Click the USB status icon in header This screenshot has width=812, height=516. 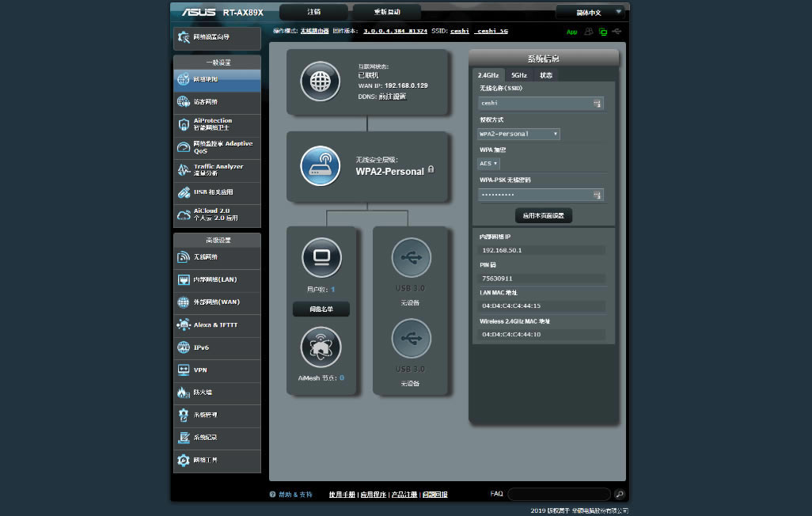[617, 32]
